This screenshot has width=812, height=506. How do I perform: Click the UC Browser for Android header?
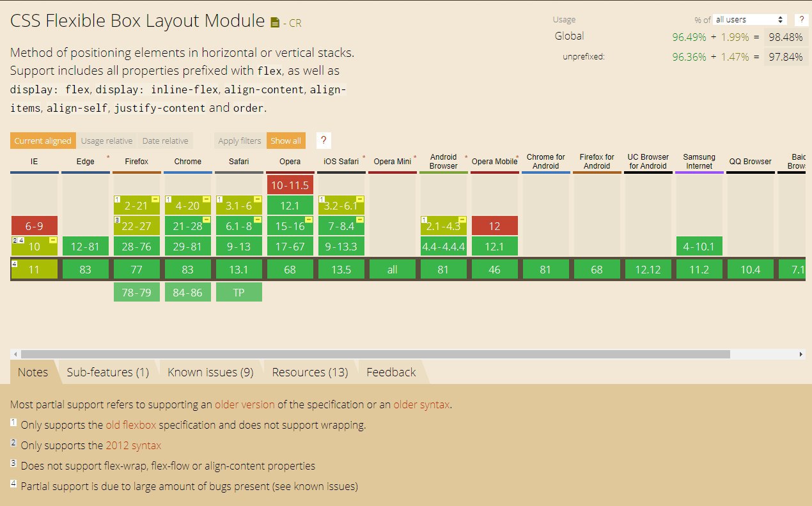pos(648,162)
